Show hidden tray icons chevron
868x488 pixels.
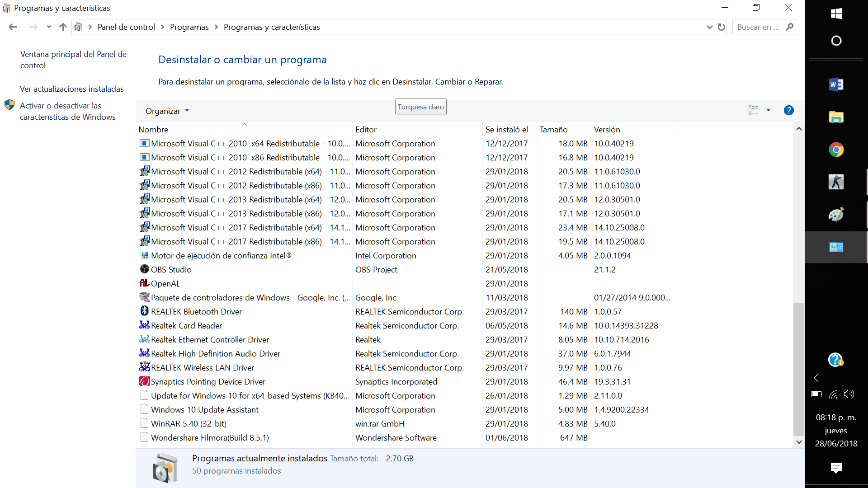pyautogui.click(x=816, y=378)
